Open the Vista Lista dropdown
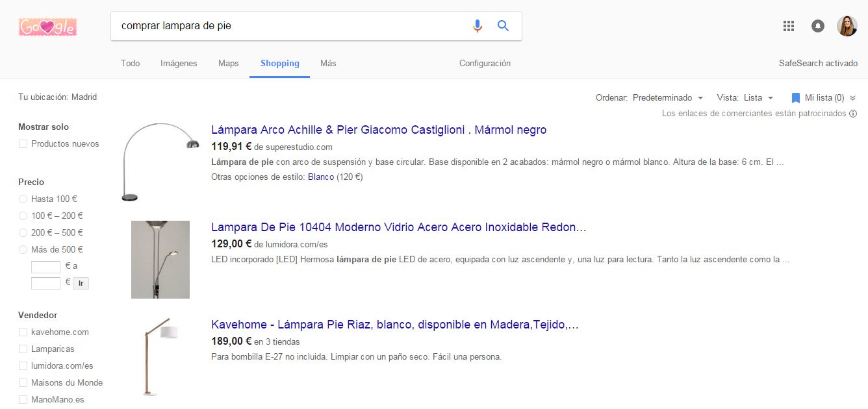Screen dimensions: 868x409 pyautogui.click(x=758, y=98)
